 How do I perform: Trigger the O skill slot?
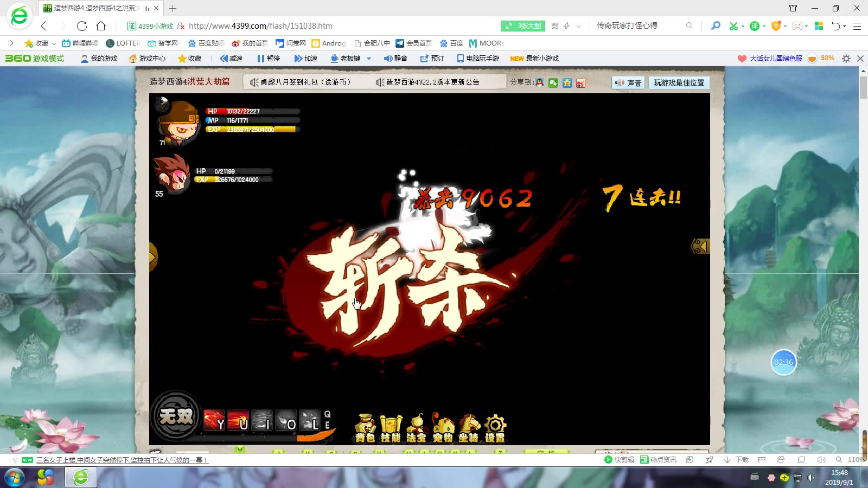click(286, 420)
